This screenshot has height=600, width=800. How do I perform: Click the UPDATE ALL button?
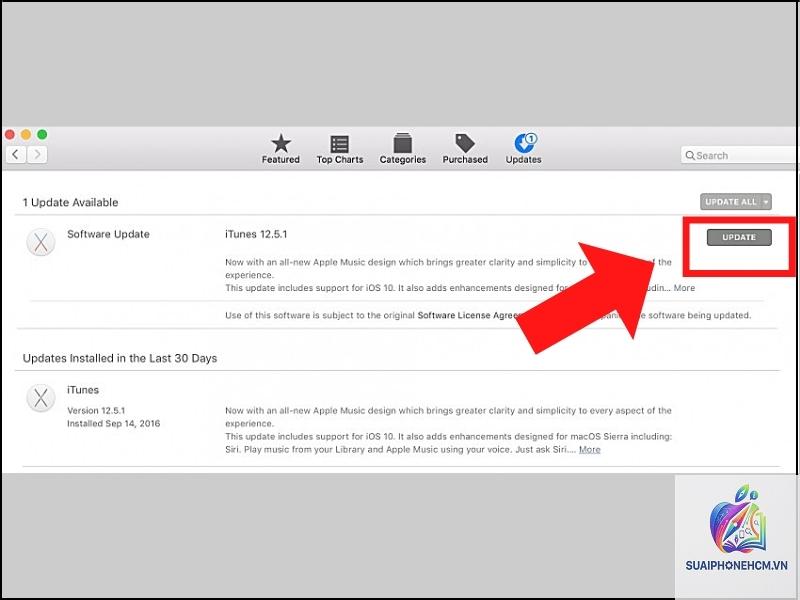pos(731,202)
